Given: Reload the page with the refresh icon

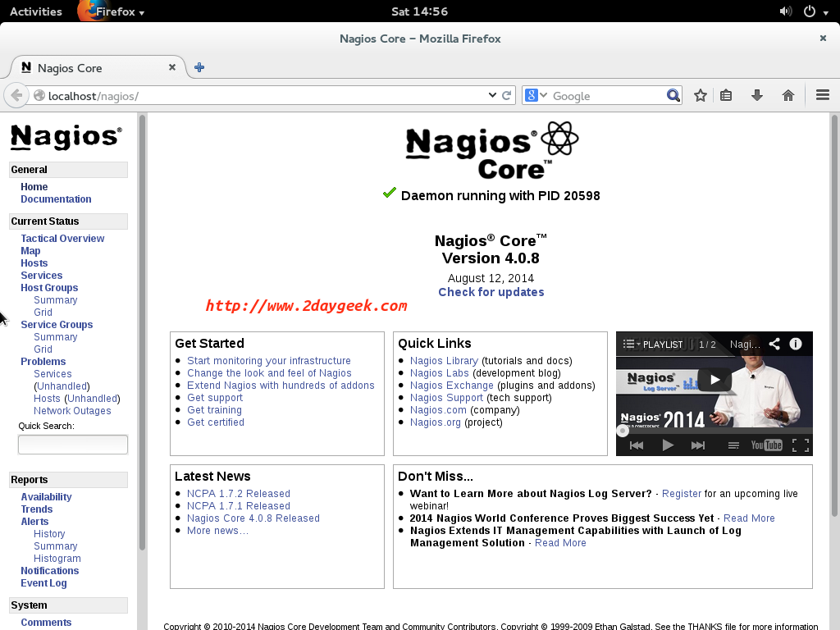Looking at the screenshot, I should tap(507, 95).
